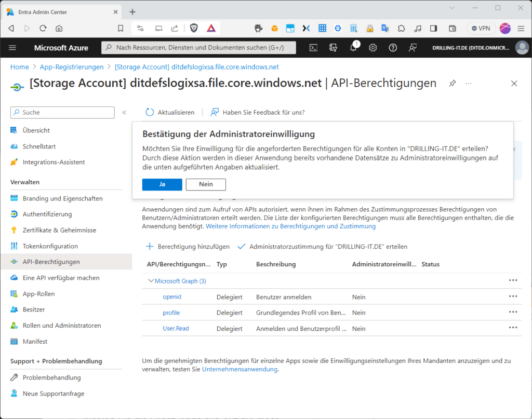Open more options for openid row
Viewport: 532px width, 419px height.
513,296
